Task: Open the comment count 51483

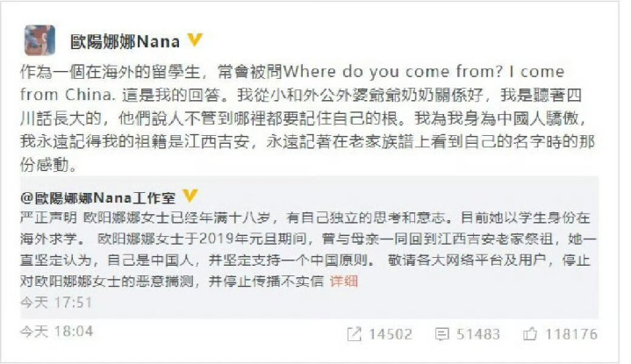Action: 478,334
